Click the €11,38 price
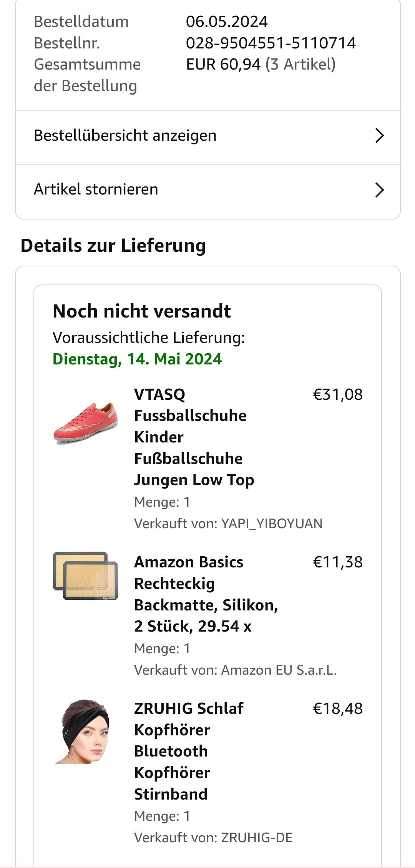The image size is (415, 868). coord(338,562)
